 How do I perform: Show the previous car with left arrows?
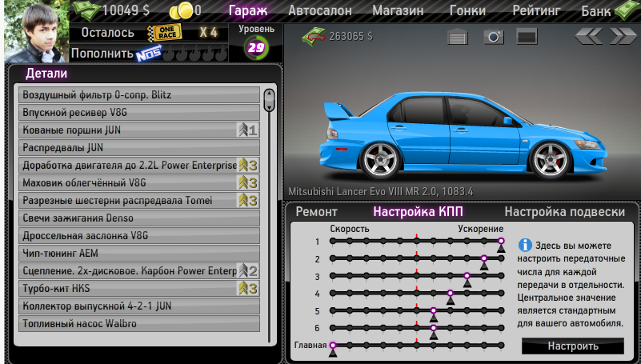pyautogui.click(x=589, y=36)
